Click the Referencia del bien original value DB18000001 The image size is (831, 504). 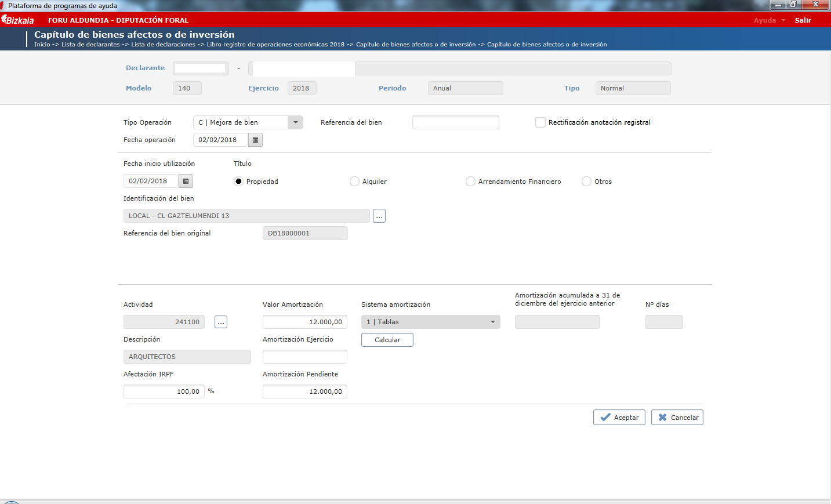point(305,233)
